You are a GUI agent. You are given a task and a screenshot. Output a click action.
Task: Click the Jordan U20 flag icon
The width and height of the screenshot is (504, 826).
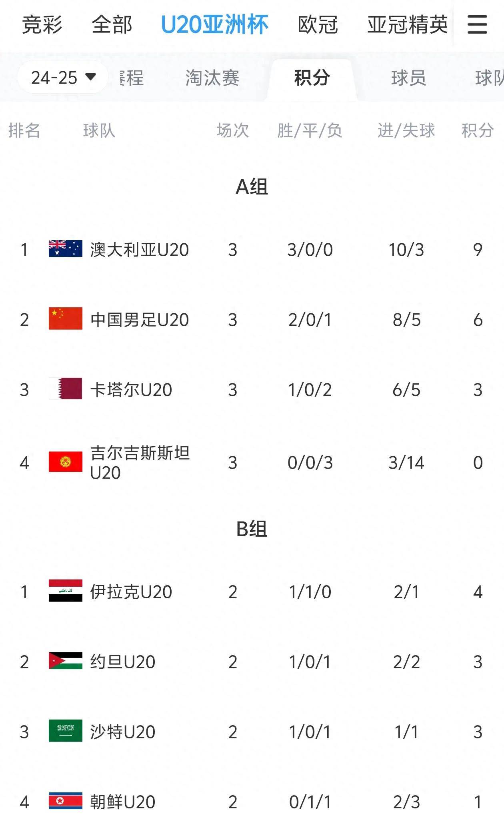pos(66,661)
